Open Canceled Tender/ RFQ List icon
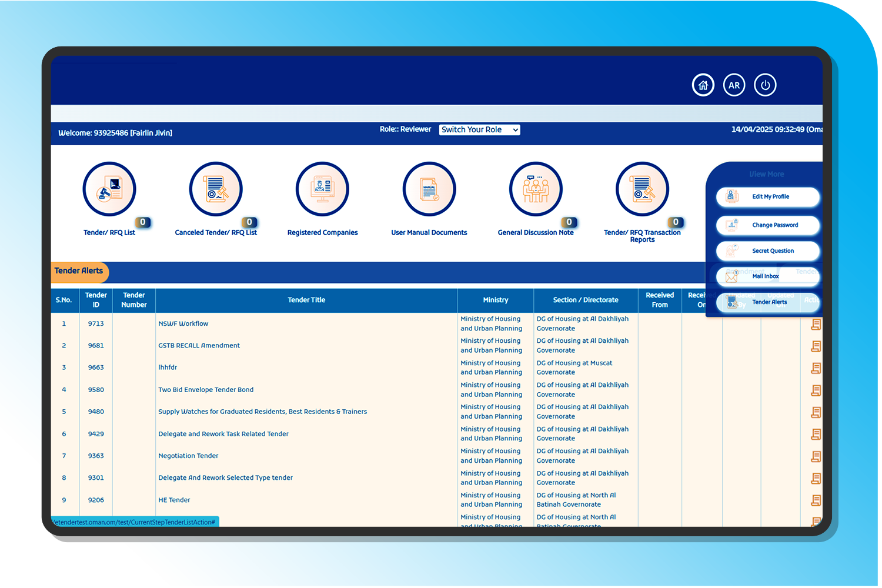 coord(216,189)
